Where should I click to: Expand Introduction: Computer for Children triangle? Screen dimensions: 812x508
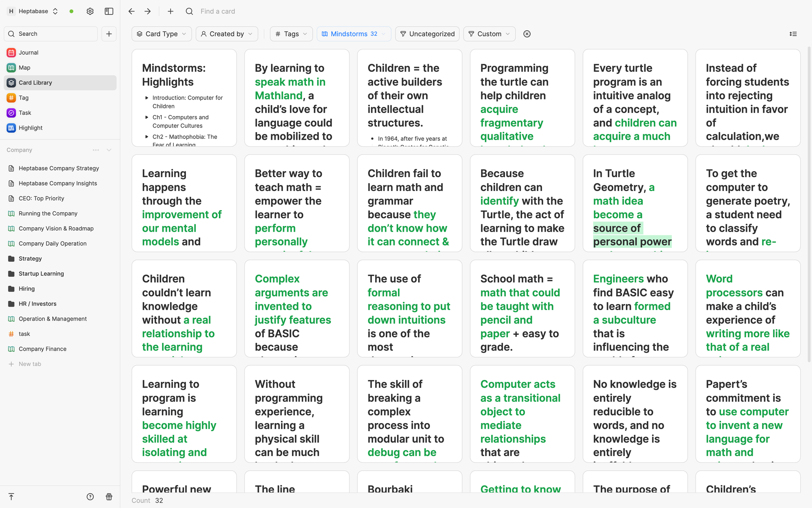(147, 98)
